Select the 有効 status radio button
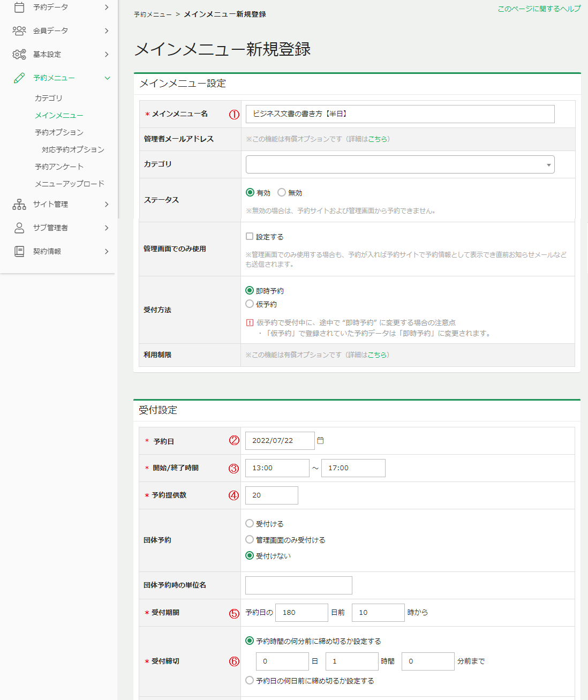588x700 pixels. coord(250,192)
